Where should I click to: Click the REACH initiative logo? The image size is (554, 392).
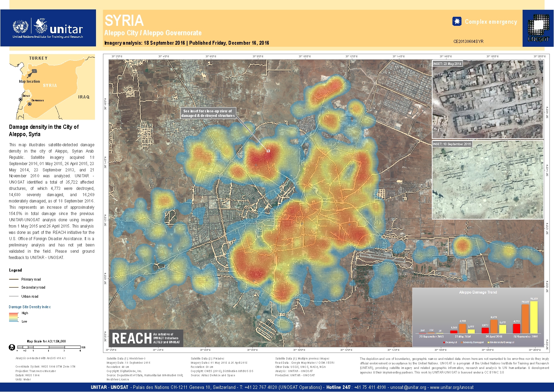tap(146, 338)
